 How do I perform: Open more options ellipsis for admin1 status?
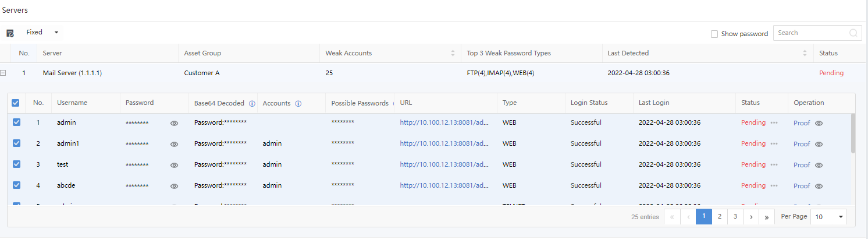coord(774,143)
